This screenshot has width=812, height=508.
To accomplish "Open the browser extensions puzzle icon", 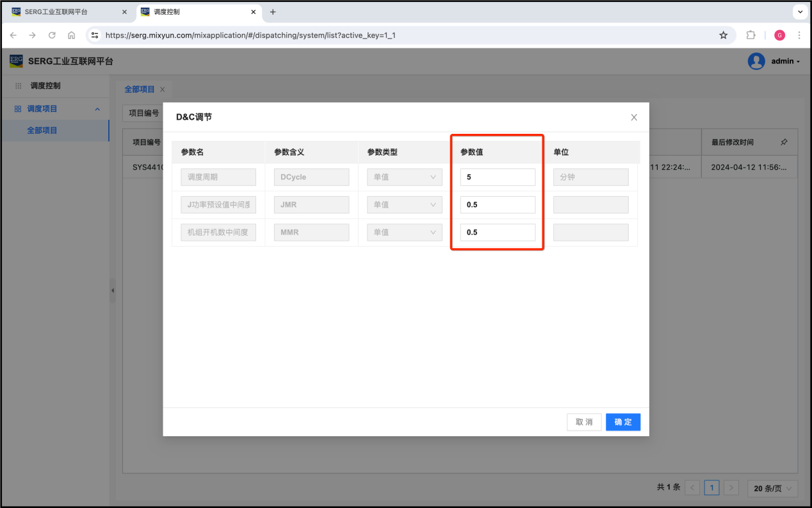I will click(751, 35).
